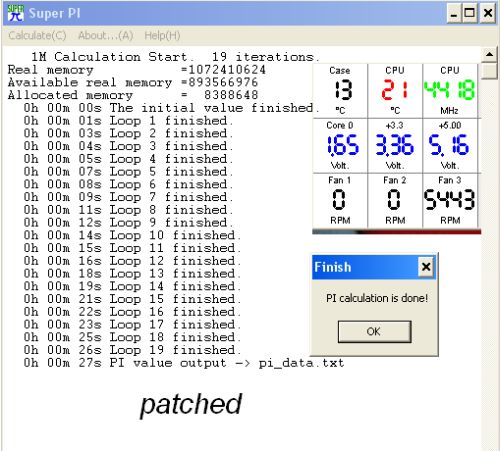Click the Fan 3 RPM reading 5443
500x451 pixels.
(449, 199)
